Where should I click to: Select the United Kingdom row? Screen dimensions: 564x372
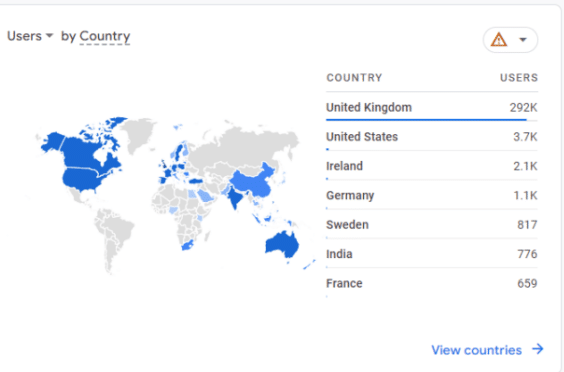click(432, 107)
